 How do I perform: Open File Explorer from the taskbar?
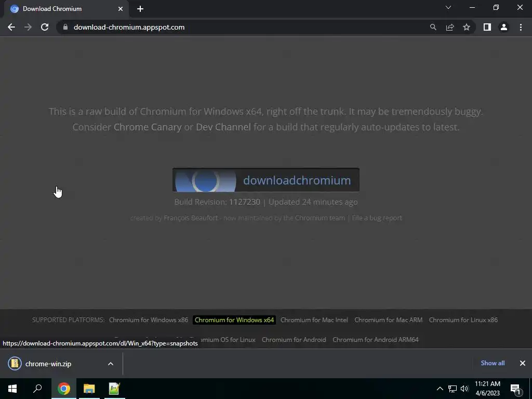pyautogui.click(x=89, y=389)
